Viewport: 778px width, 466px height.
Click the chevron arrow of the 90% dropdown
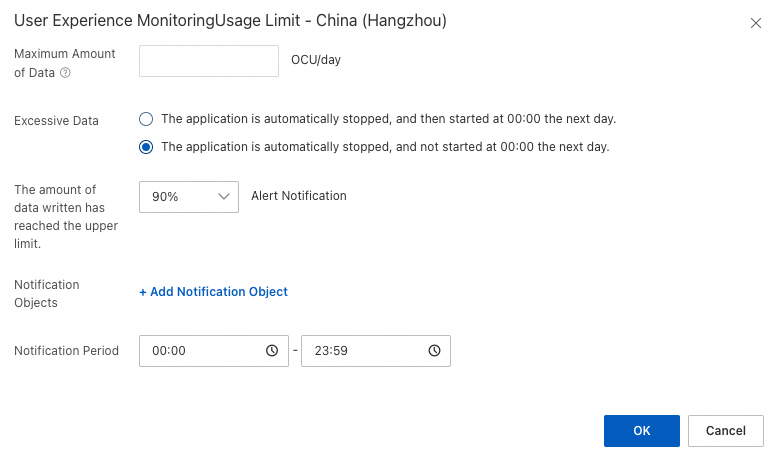pyautogui.click(x=223, y=197)
